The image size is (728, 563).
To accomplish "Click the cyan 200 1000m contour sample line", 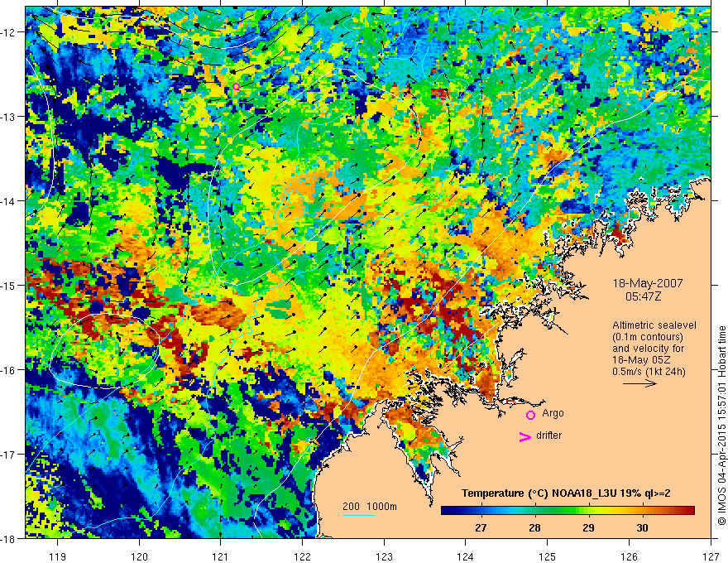I will (x=359, y=515).
